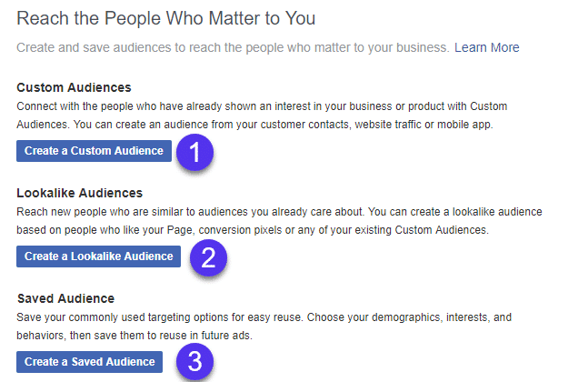Click the Custom Audiences section heading
Image resolution: width=588 pixels, height=382 pixels.
[x=75, y=88]
